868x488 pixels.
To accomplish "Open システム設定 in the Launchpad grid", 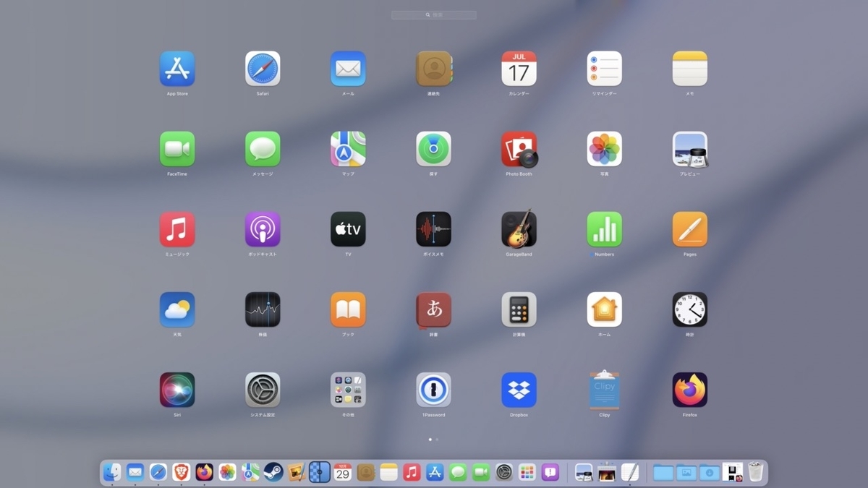I will click(263, 390).
